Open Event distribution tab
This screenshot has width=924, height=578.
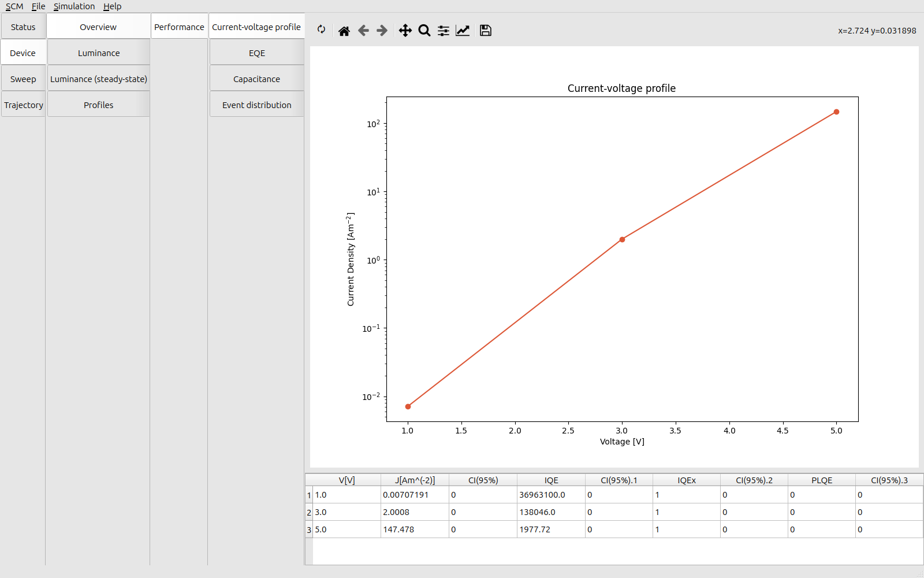(257, 105)
